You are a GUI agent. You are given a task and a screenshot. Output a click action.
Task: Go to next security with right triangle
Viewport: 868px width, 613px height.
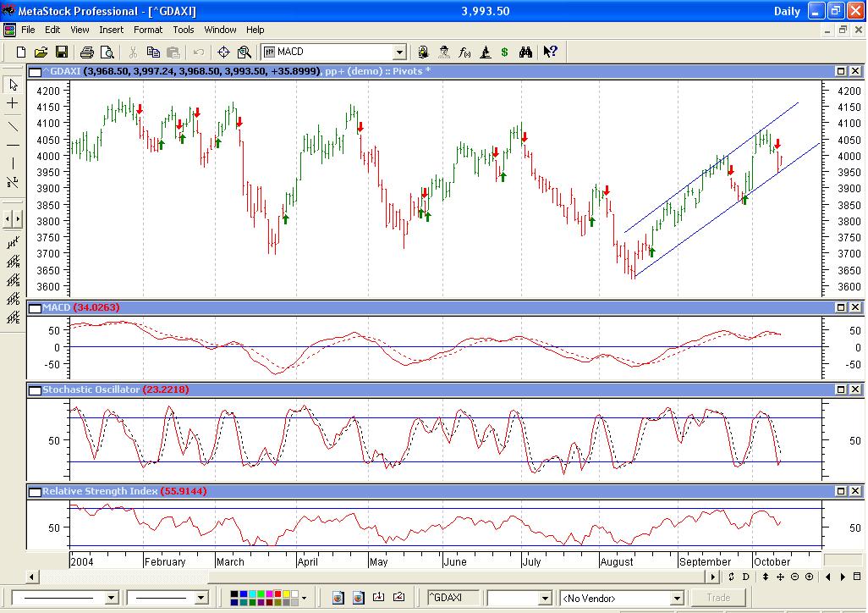[843, 577]
